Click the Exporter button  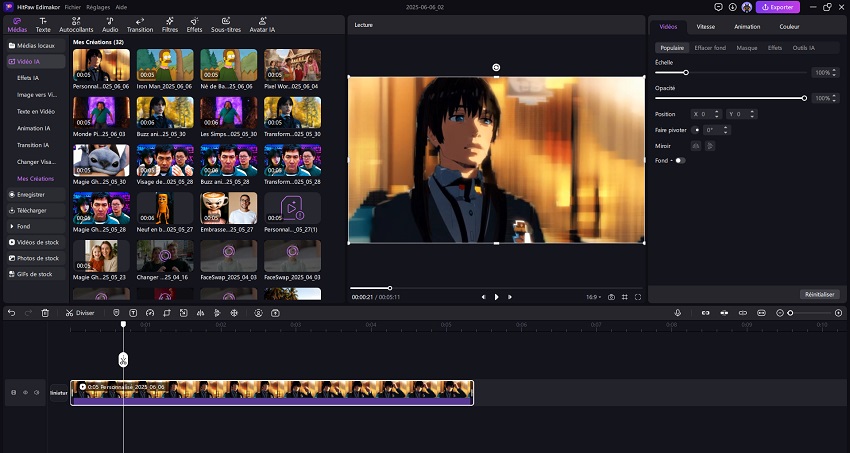(x=777, y=7)
